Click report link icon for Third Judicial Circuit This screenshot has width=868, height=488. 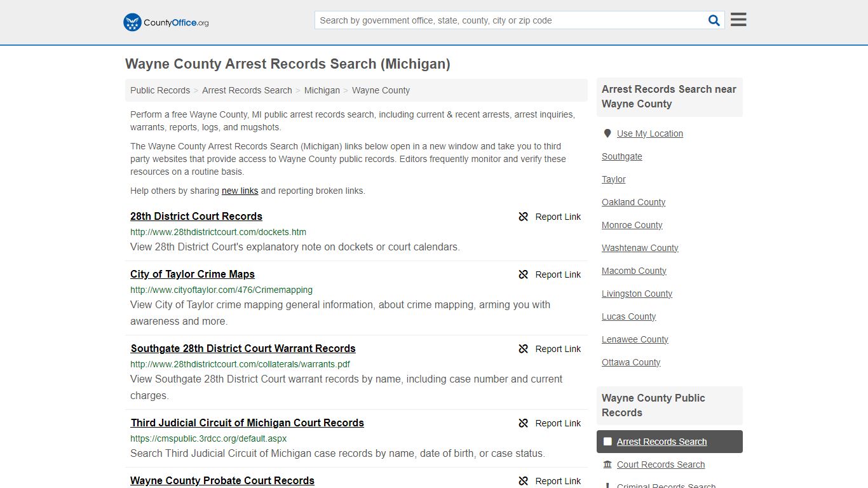pyautogui.click(x=524, y=423)
